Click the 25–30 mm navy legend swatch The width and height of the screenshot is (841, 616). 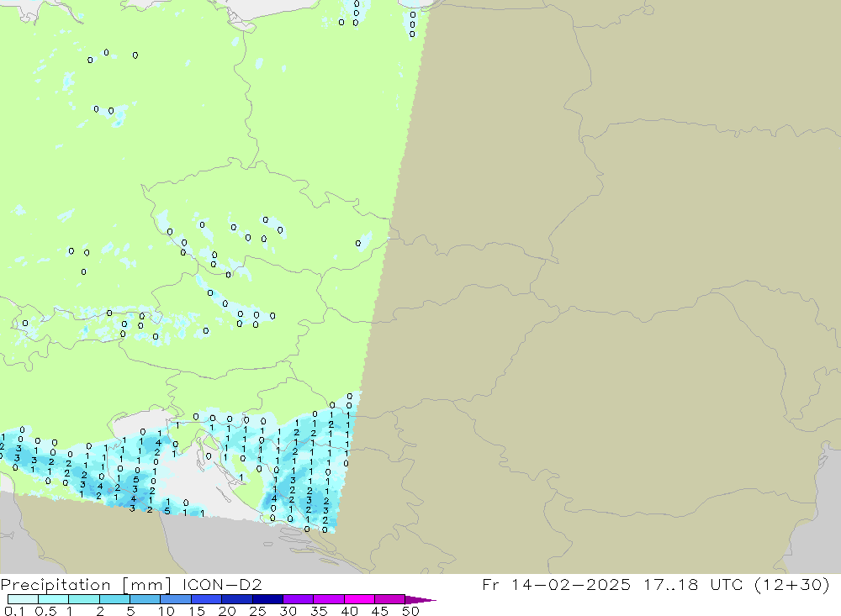267,599
